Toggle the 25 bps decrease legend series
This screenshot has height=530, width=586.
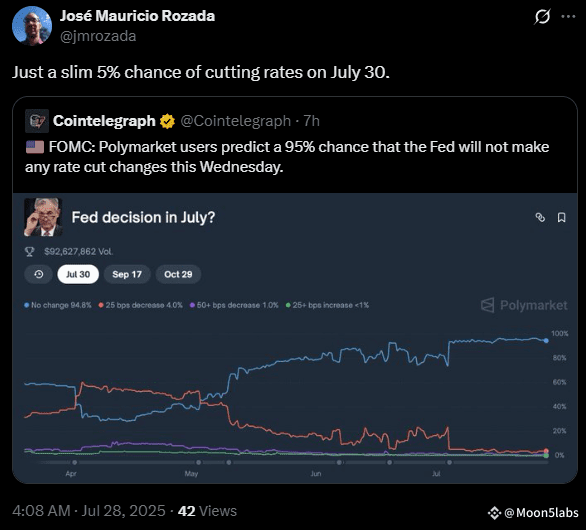pyautogui.click(x=141, y=305)
